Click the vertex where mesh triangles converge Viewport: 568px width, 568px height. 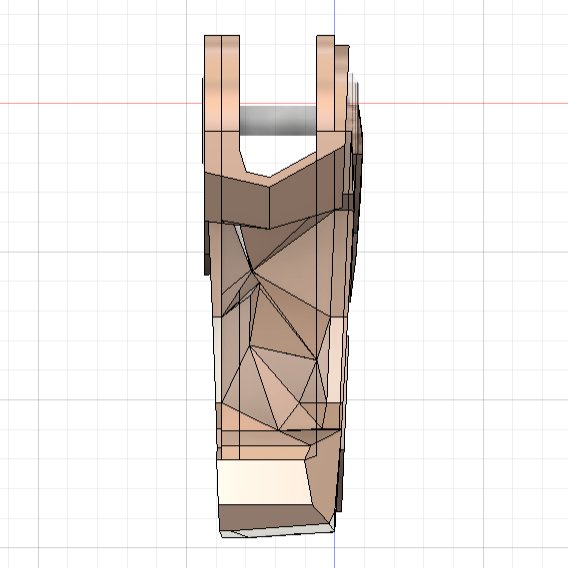[252, 271]
